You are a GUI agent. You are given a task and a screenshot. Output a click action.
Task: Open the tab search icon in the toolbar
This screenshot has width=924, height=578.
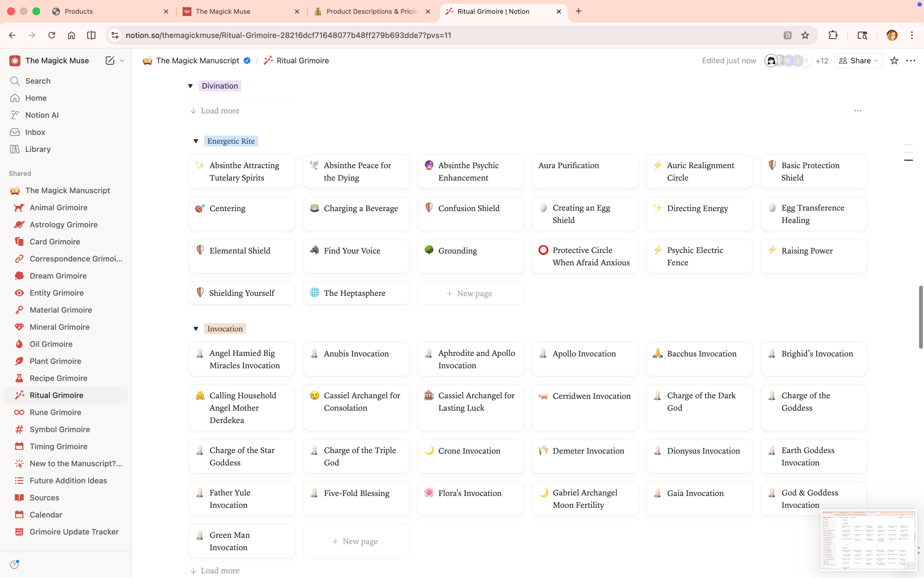[x=862, y=35]
